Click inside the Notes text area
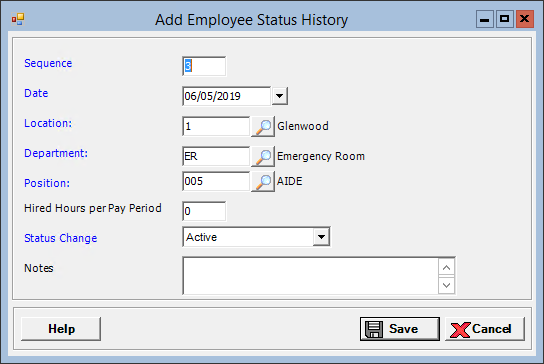 [x=310, y=276]
